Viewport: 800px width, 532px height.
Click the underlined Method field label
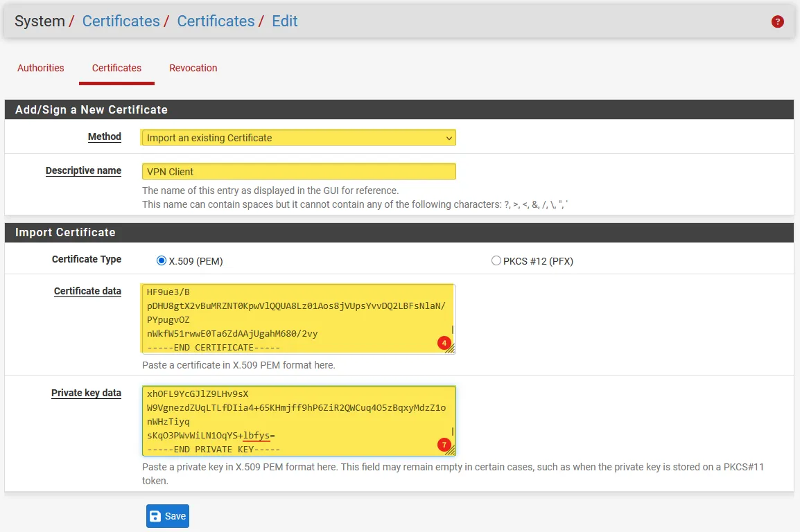[104, 137]
